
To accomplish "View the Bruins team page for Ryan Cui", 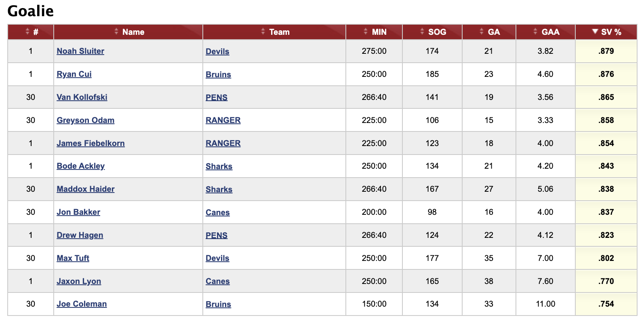I will pos(218,74).
